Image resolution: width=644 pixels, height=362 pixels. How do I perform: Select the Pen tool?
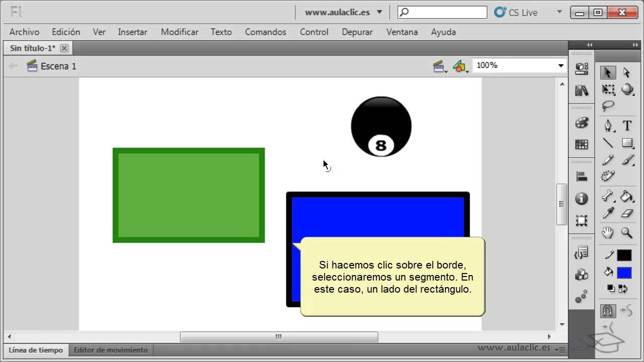pos(608,125)
